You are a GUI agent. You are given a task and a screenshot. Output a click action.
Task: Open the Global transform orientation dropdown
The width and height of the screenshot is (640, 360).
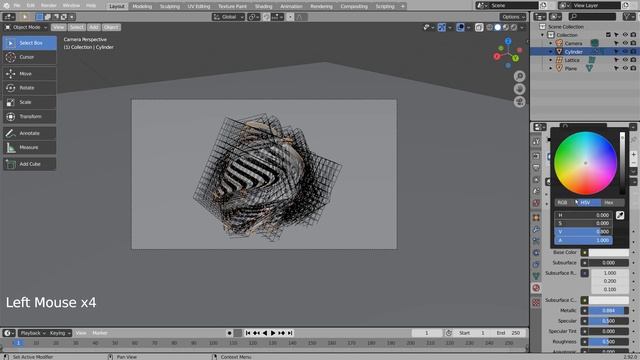pyautogui.click(x=229, y=17)
